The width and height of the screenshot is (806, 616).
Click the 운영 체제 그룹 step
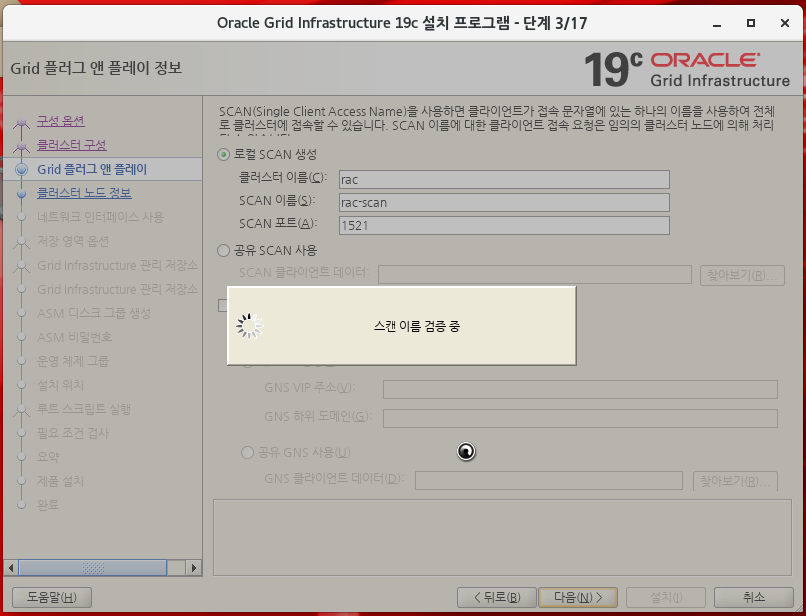tap(73, 361)
